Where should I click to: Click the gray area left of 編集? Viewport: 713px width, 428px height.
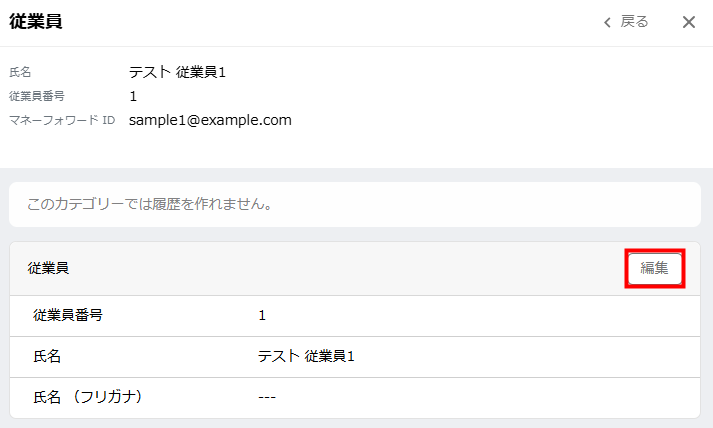point(346,268)
